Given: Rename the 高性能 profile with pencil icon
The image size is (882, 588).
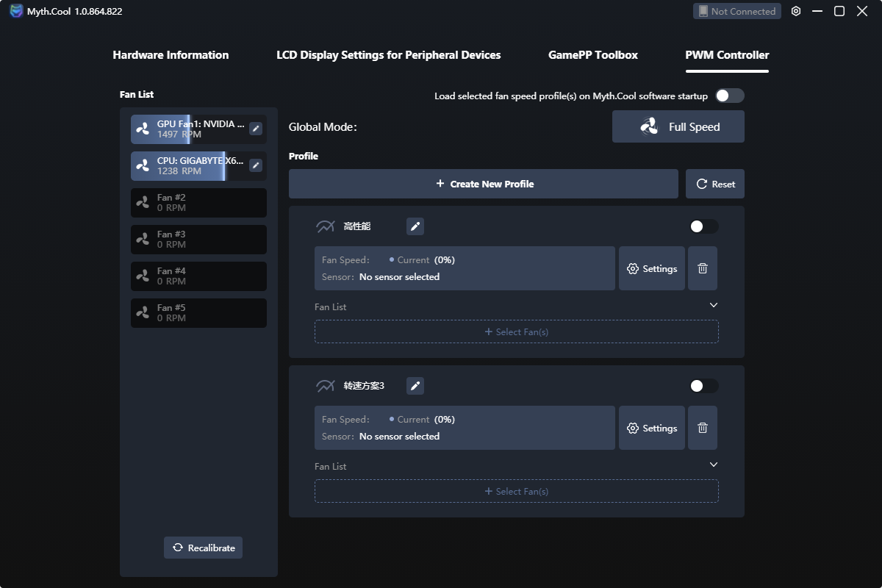Looking at the screenshot, I should point(415,226).
